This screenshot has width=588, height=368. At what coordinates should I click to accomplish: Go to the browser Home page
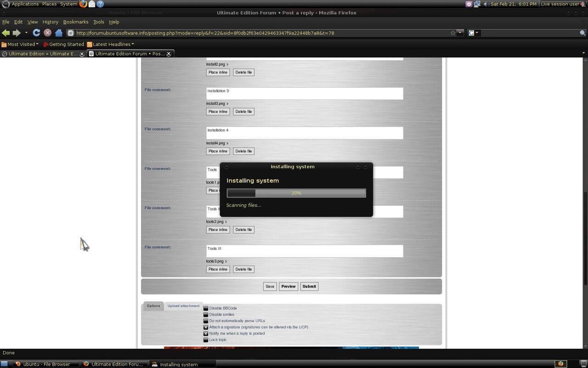click(59, 33)
